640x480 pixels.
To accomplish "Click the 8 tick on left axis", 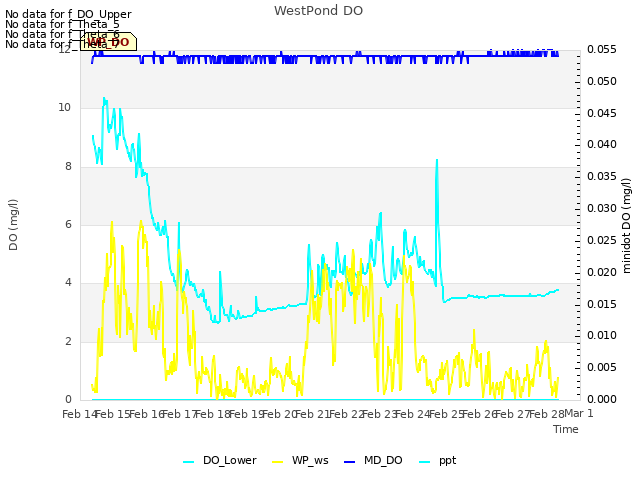I will [68, 167].
